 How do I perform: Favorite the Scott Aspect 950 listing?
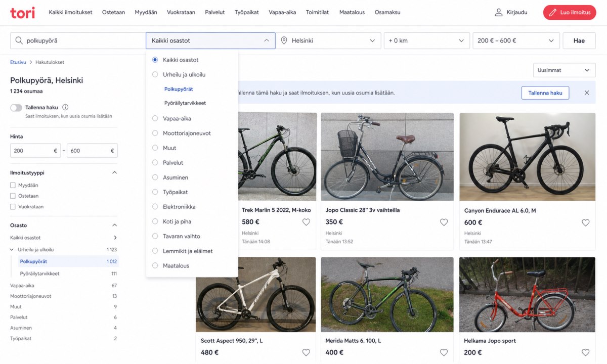pyautogui.click(x=306, y=352)
